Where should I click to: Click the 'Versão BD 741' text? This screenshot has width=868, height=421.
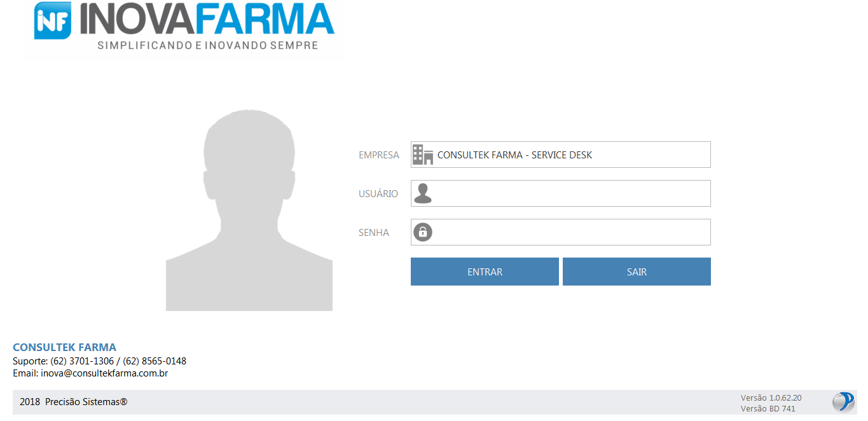[x=768, y=409]
